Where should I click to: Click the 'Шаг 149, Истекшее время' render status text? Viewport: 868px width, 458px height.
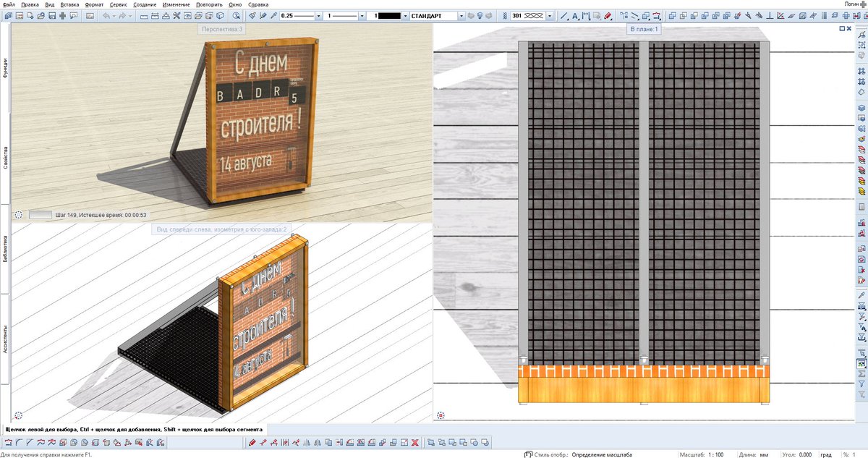coord(101,215)
